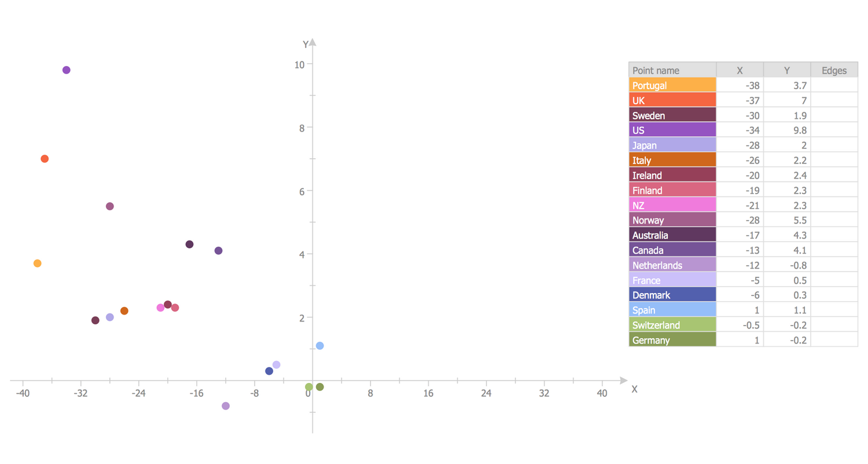
Task: Select the Netherlands name cell in the table
Action: tap(672, 265)
